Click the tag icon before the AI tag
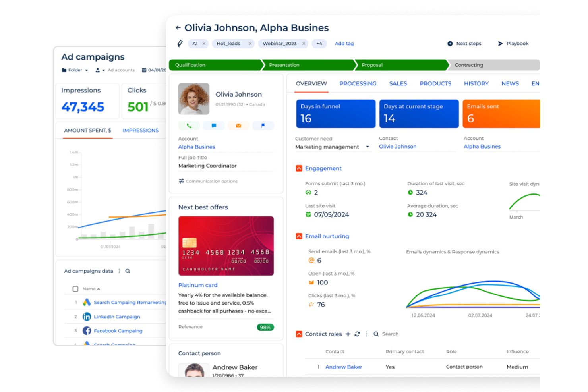588x392 pixels. 180,44
